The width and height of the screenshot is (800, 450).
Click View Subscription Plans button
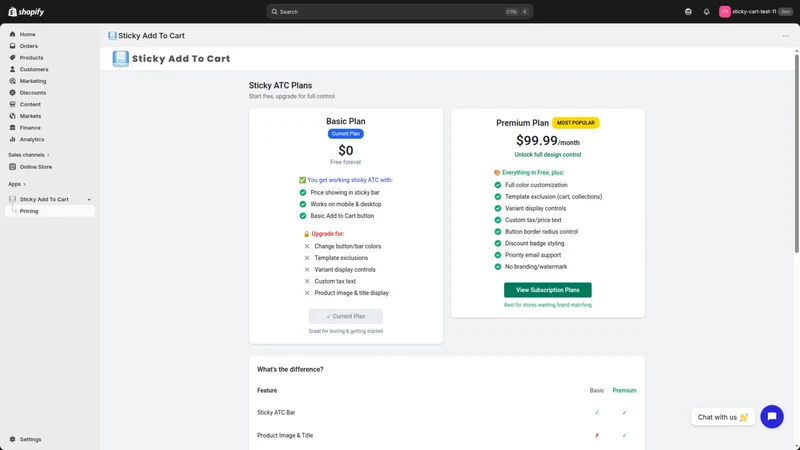point(547,290)
